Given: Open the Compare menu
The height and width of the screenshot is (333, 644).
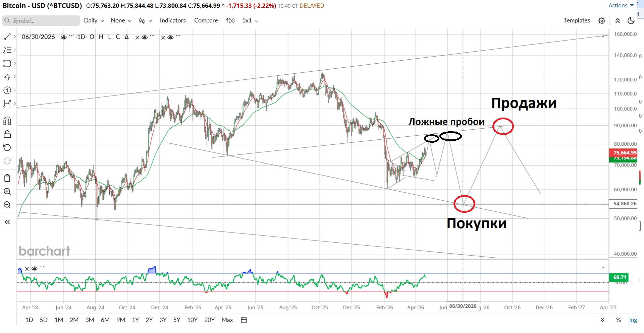Looking at the screenshot, I should pos(206,20).
